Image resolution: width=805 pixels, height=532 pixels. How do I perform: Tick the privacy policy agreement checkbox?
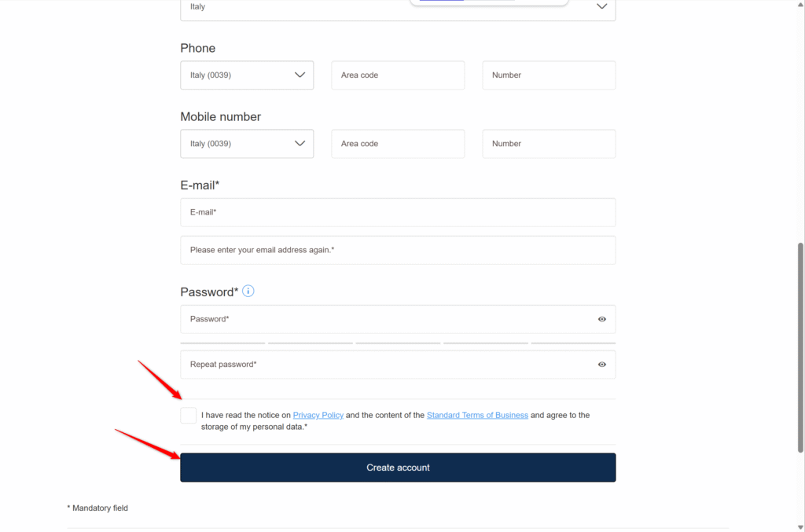(x=189, y=416)
